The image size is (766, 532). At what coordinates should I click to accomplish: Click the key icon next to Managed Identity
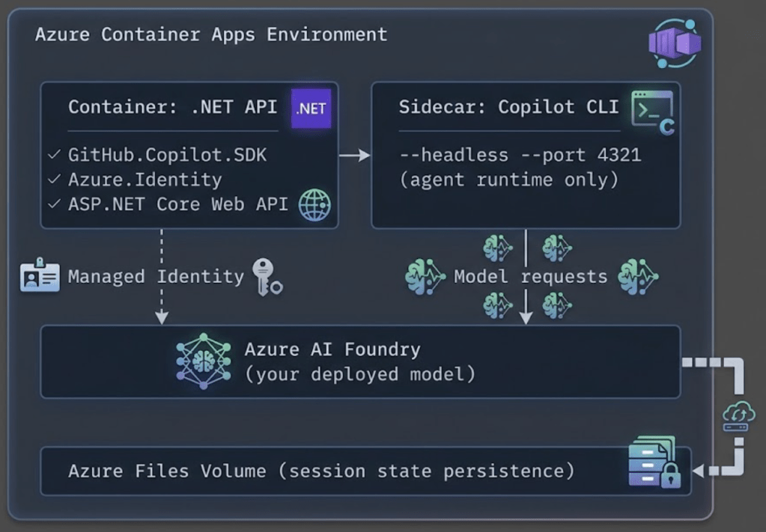click(266, 276)
